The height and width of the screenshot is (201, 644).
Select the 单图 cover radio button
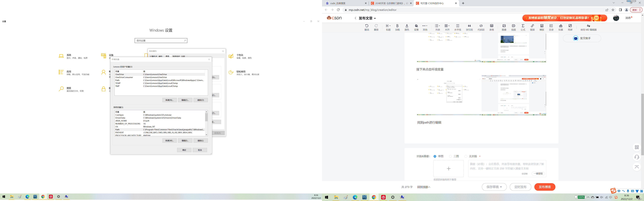click(x=435, y=156)
